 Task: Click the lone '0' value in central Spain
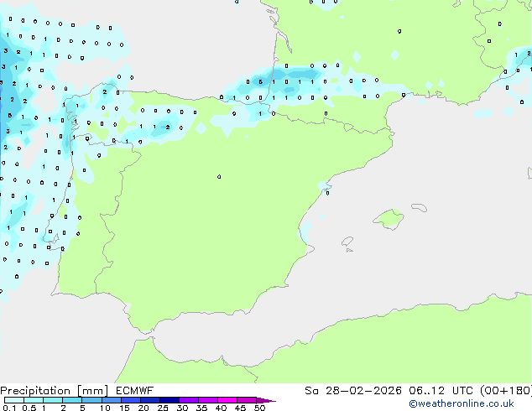pyautogui.click(x=219, y=177)
